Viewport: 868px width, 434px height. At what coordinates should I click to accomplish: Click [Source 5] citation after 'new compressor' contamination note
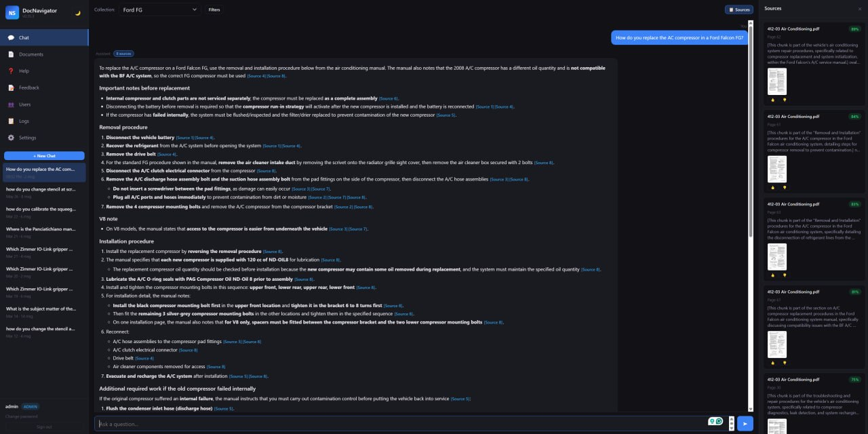pos(446,115)
